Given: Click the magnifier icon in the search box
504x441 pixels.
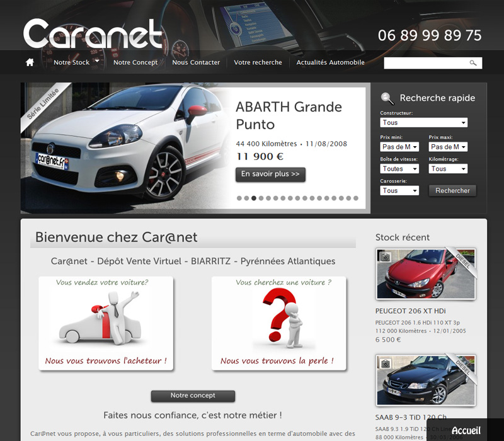Looking at the screenshot, I should coord(473,63).
